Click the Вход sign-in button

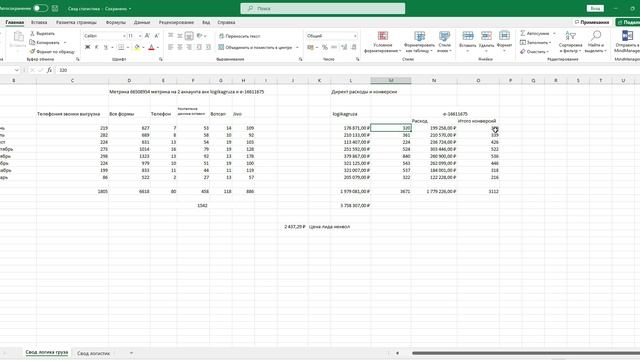(x=595, y=8)
